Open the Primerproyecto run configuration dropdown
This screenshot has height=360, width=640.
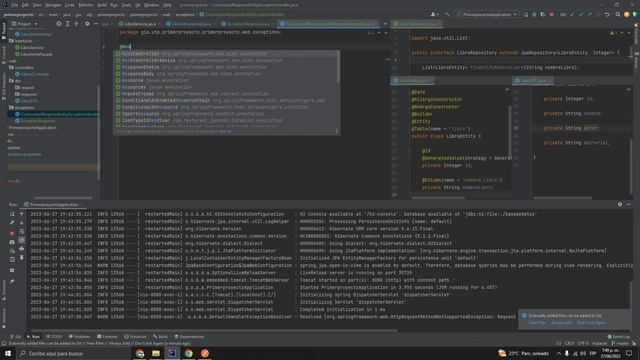(489, 14)
